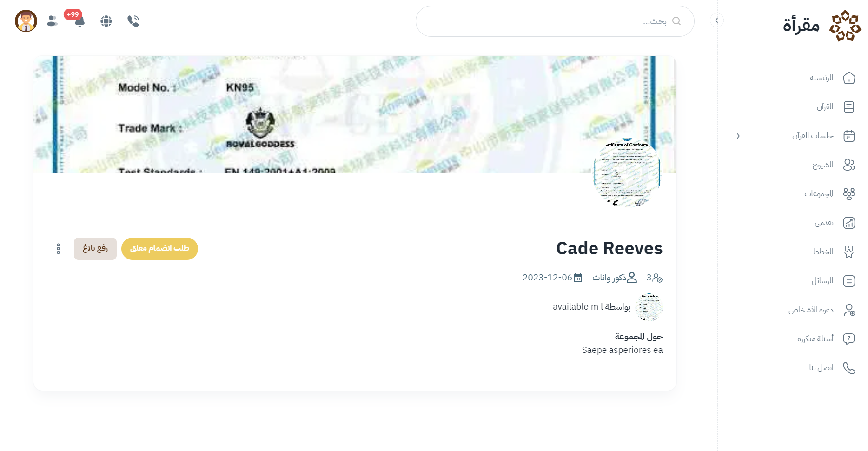Go to الرئيسية home page
868x451 pixels.
832,78
